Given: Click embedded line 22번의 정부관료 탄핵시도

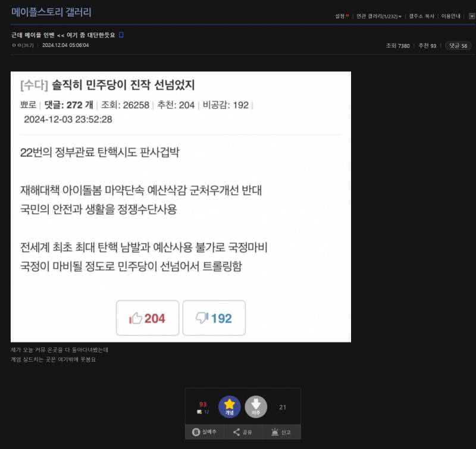Looking at the screenshot, I should (100, 152).
